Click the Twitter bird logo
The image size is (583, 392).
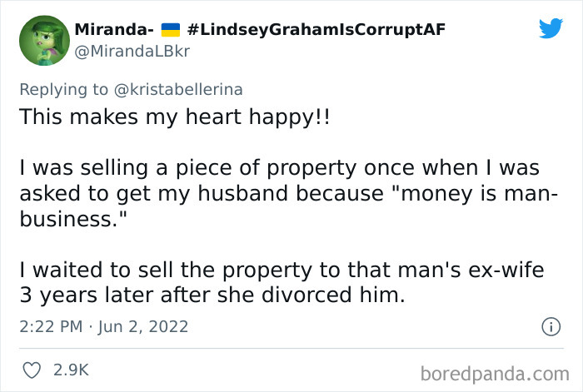point(551,29)
